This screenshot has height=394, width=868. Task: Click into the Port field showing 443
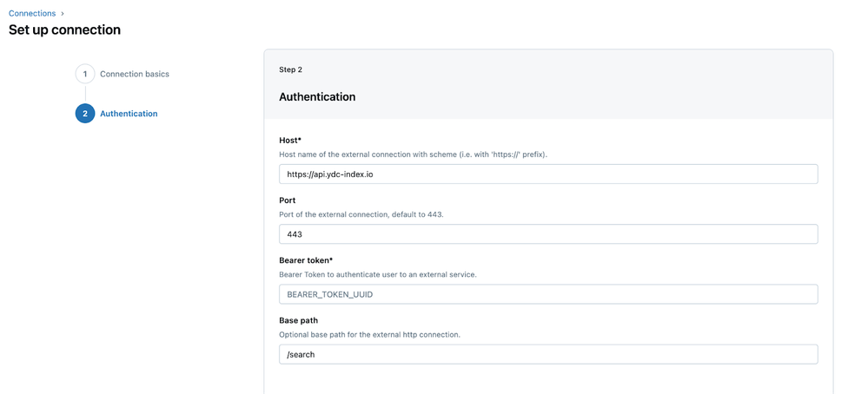(x=548, y=234)
